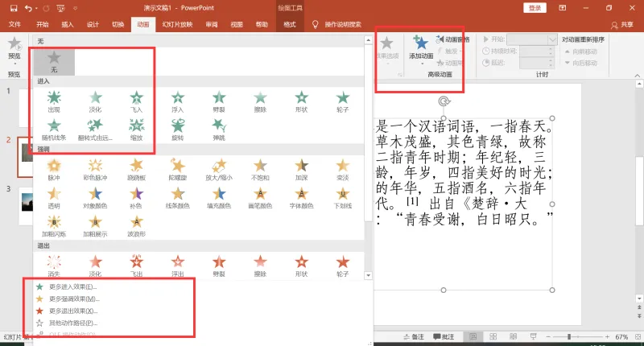
Task: Click the zoom slider handle
Action: [x=569, y=336]
